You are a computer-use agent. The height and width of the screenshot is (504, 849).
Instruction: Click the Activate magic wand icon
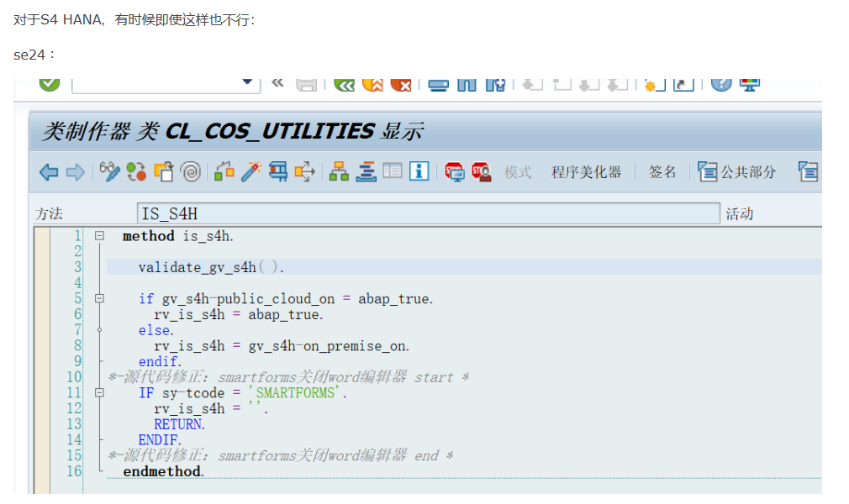point(251,171)
